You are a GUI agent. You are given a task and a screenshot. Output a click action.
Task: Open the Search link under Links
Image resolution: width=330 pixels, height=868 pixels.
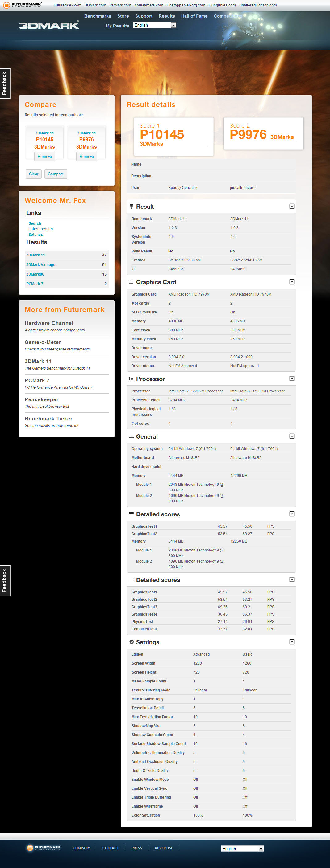click(x=35, y=223)
